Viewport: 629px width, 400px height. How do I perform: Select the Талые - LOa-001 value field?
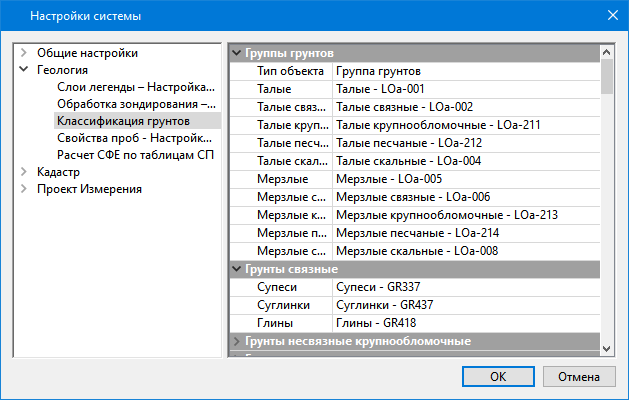(466, 89)
